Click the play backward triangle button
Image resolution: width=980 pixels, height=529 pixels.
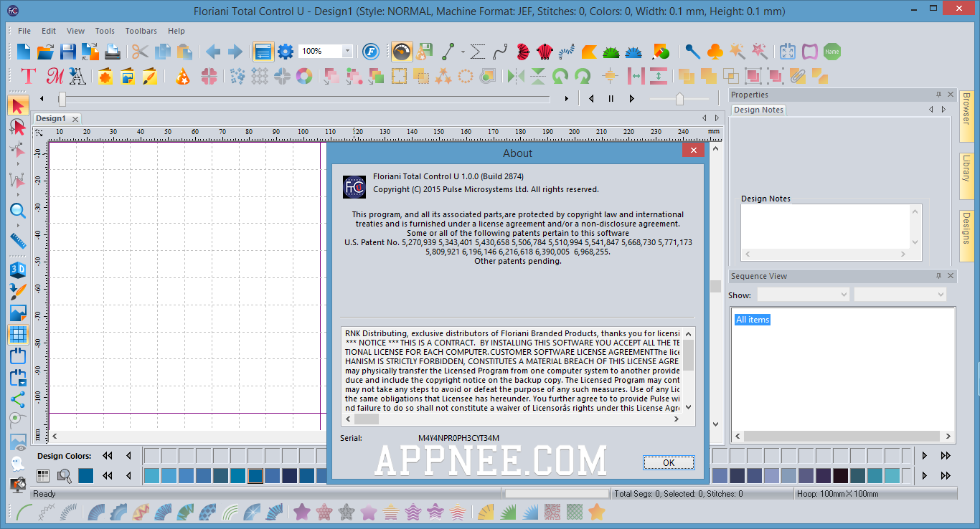pyautogui.click(x=591, y=99)
